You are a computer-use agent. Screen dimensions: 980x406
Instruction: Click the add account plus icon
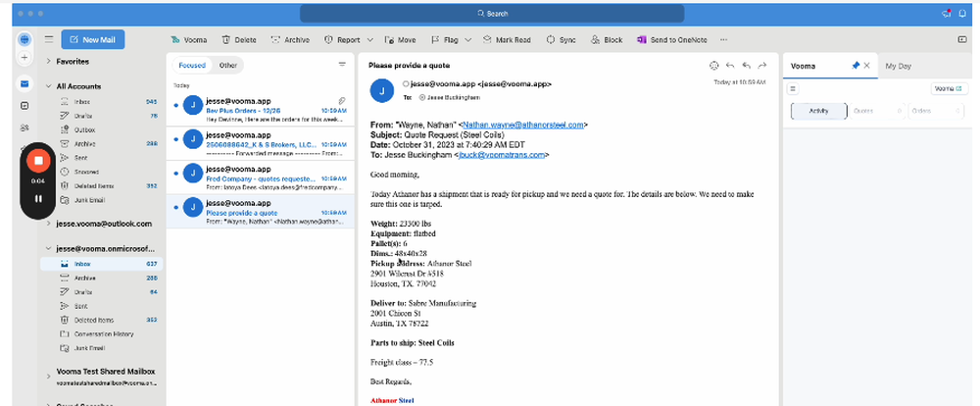[x=24, y=57]
